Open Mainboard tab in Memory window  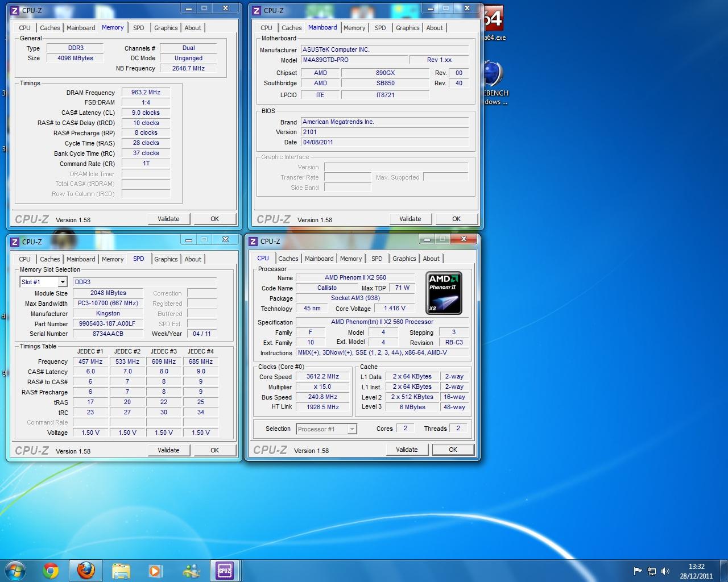[81, 28]
